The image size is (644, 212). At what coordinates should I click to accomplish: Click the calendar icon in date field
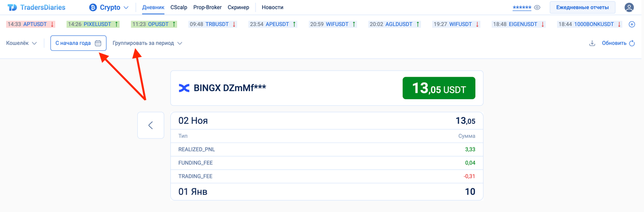point(98,43)
